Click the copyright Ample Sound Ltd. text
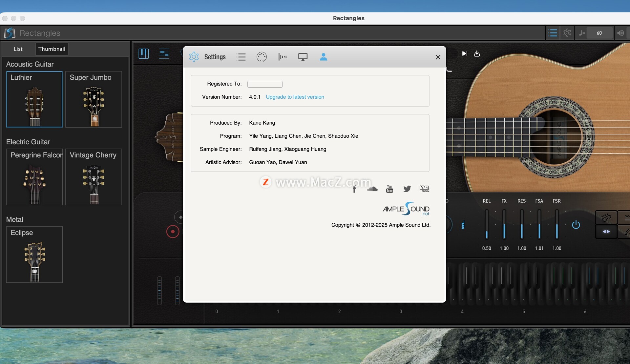Screen dimensions: 630x364 pyautogui.click(x=381, y=225)
